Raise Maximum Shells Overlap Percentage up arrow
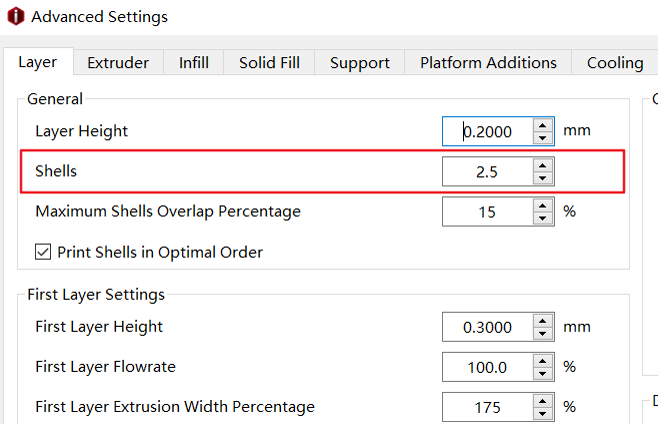This screenshot has width=658, height=424. [x=543, y=205]
